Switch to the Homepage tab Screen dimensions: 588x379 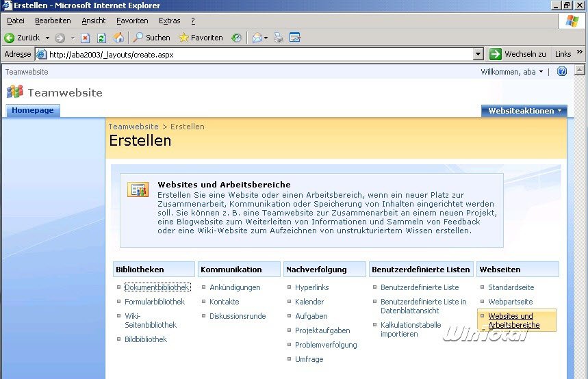[33, 110]
